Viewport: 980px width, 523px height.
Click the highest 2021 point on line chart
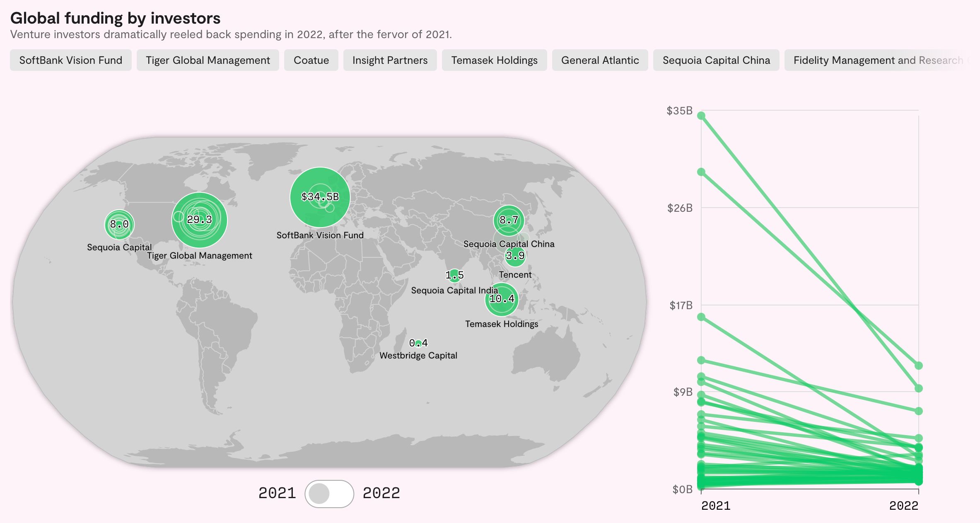pos(701,116)
